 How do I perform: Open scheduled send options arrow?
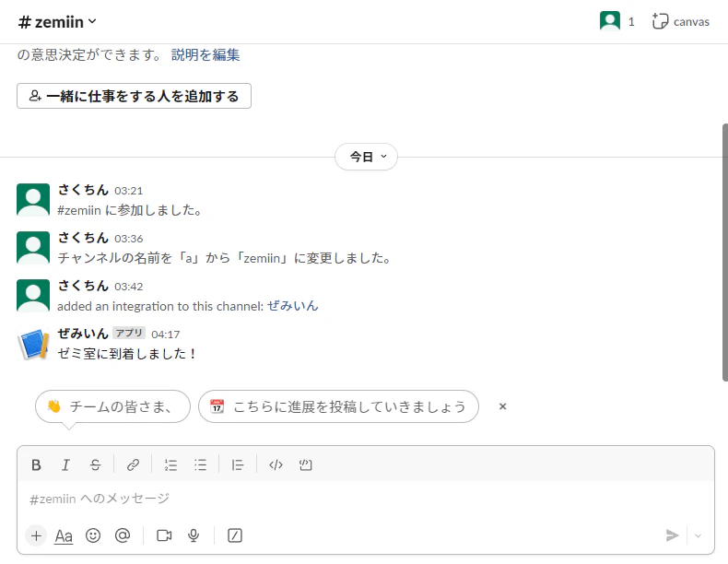click(x=698, y=535)
